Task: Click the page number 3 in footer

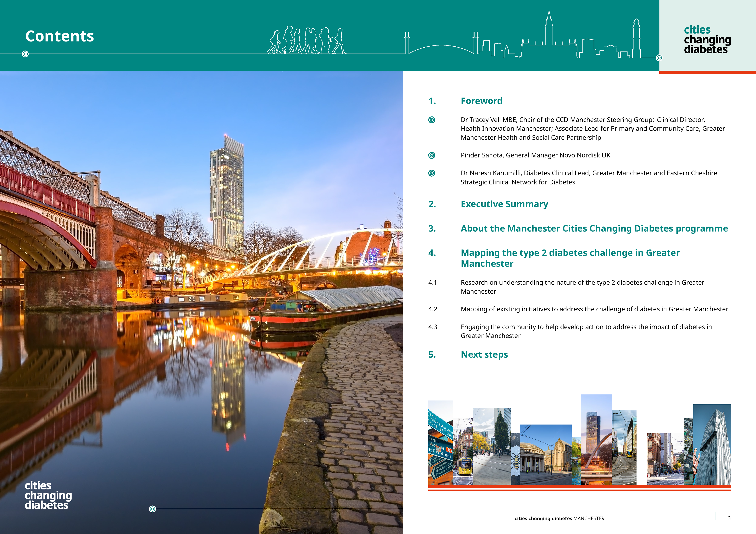Action: (729, 518)
